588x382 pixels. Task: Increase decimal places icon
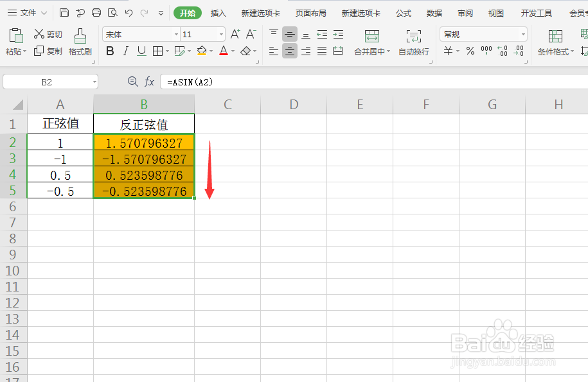click(x=503, y=51)
